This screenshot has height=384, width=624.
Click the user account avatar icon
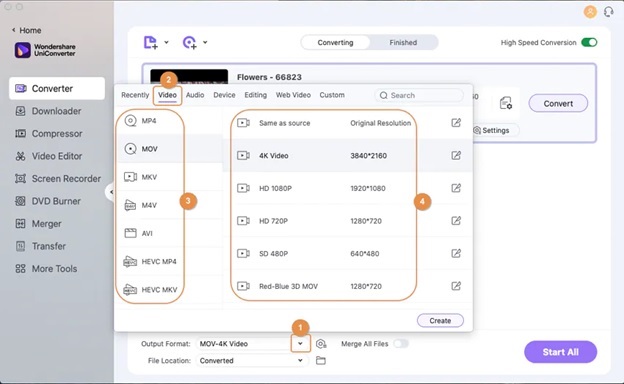tap(590, 12)
